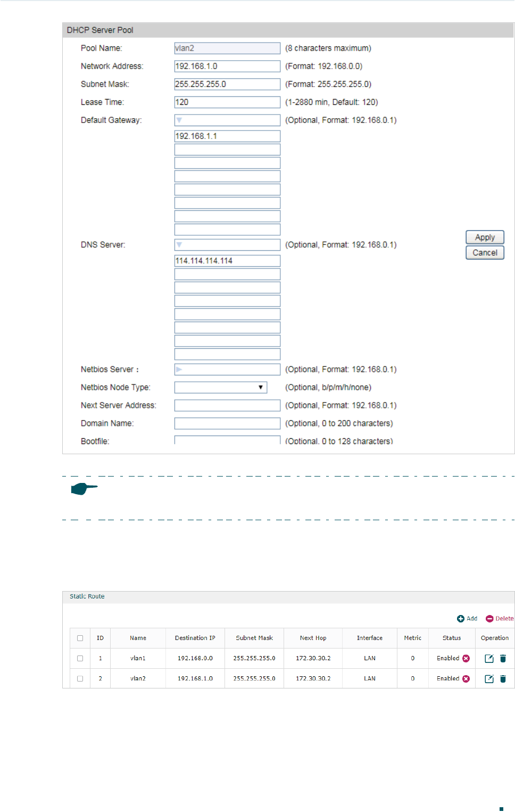Click the Next Server Address field
This screenshot has height=812, width=515.
(x=227, y=406)
